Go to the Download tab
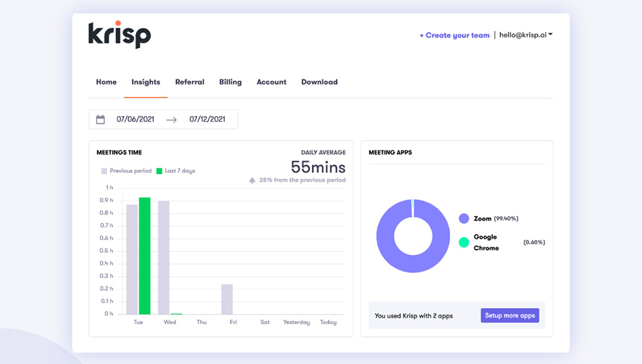Screen dimensions: 642x364 (319, 82)
